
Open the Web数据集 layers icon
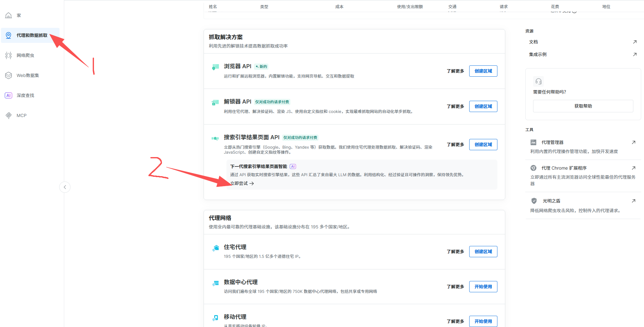click(x=8, y=75)
